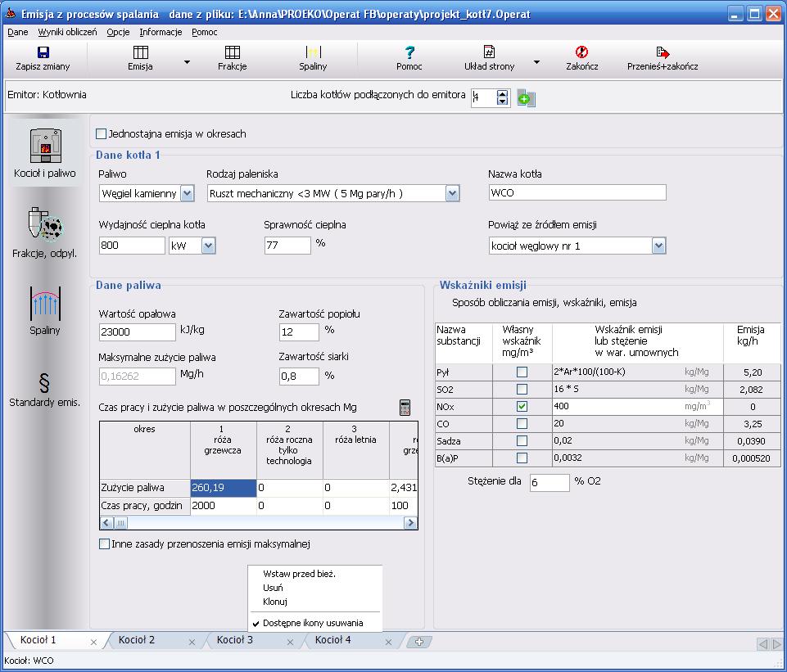
Task: Click the Spaliny toolbar icon
Action: pos(313,52)
